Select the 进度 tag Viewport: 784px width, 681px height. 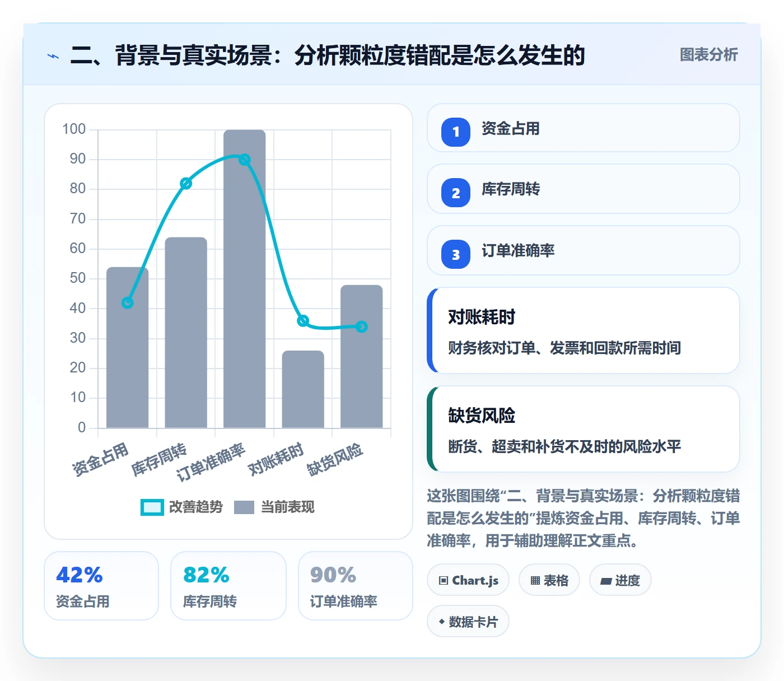(x=620, y=580)
